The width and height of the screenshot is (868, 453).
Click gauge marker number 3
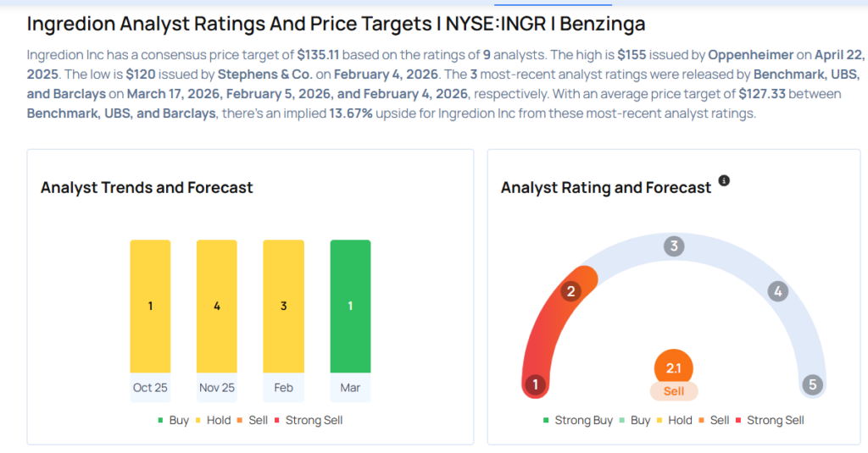[x=674, y=246]
